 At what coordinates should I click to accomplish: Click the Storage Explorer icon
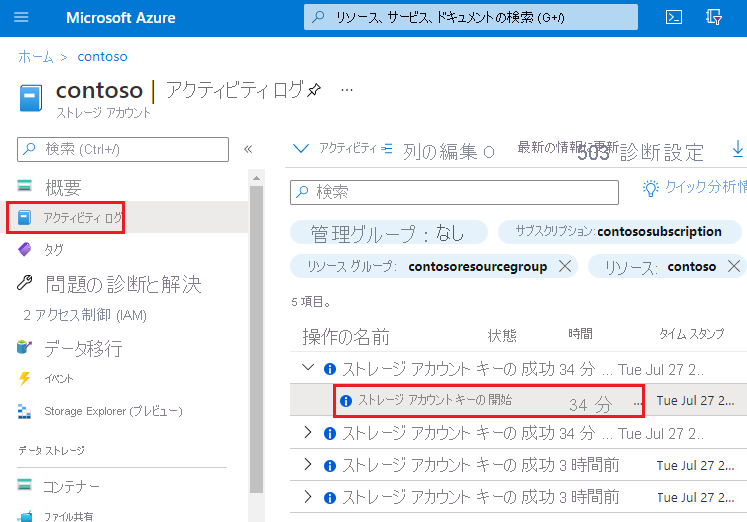coord(24,411)
